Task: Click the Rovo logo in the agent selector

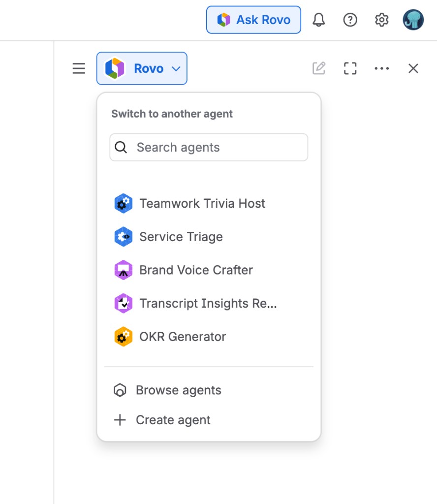Action: (115, 68)
